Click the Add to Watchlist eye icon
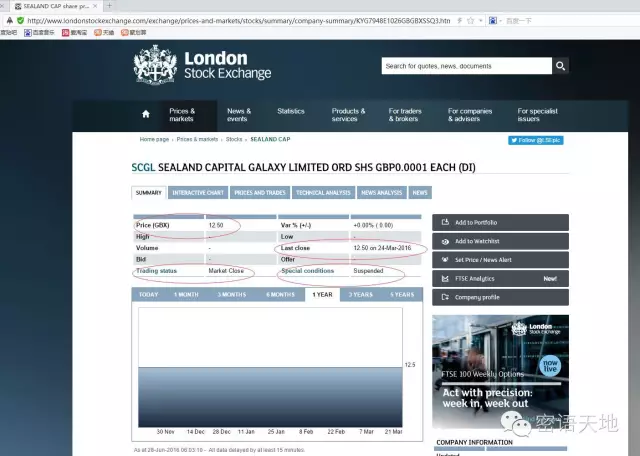Image resolution: width=640 pixels, height=456 pixels. (x=445, y=241)
